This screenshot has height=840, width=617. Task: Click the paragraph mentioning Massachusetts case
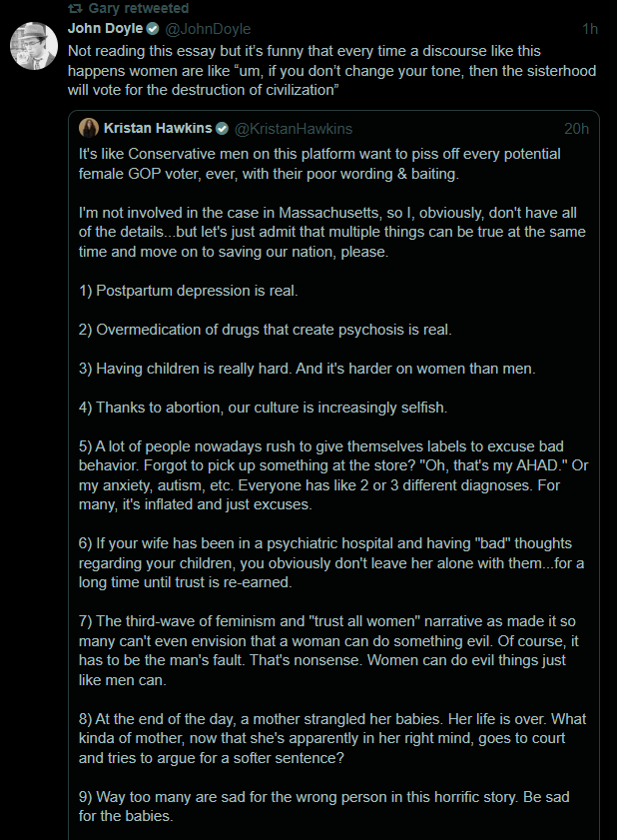[332, 232]
